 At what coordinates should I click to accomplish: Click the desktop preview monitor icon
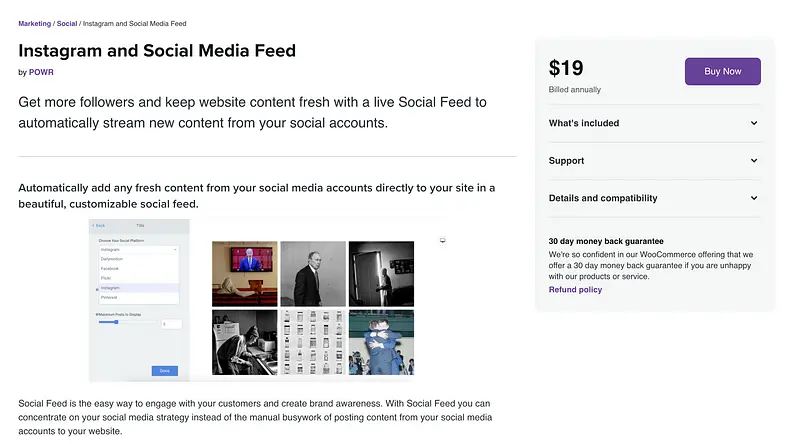click(x=443, y=241)
